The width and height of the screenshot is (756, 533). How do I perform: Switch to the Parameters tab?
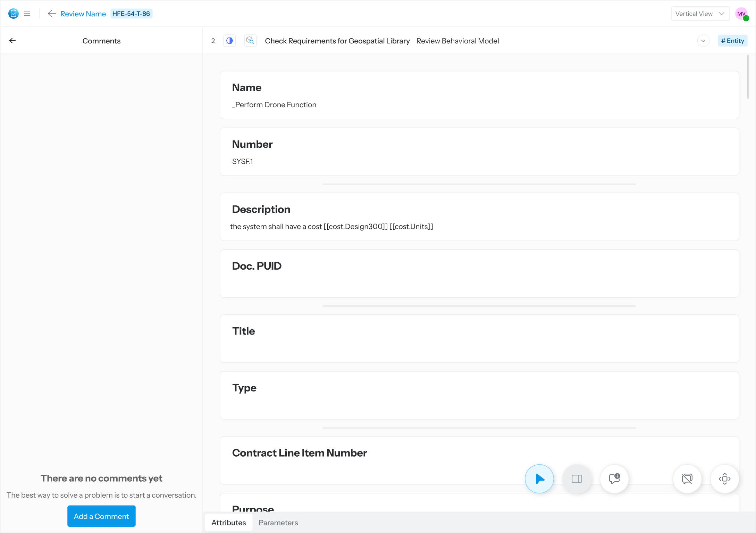(278, 523)
